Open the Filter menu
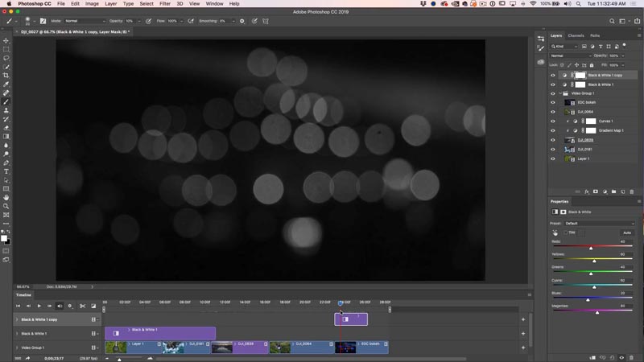Screen dimensions: 644x362 click(165, 4)
